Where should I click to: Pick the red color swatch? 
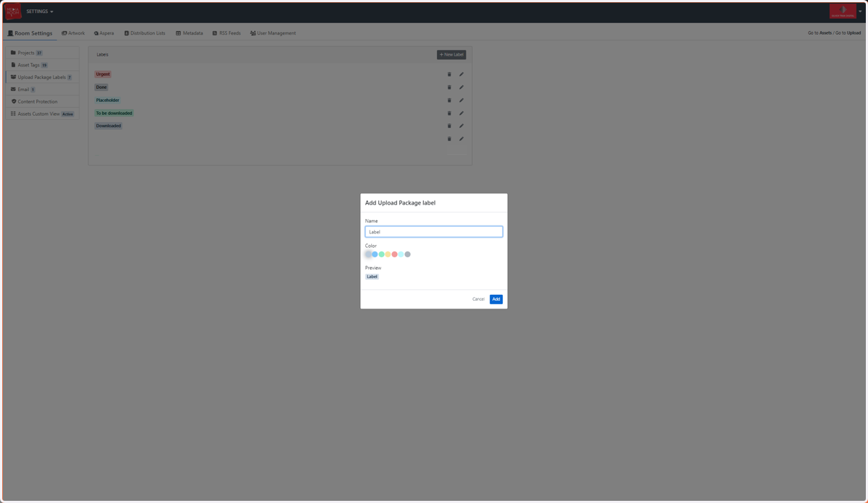coord(394,254)
